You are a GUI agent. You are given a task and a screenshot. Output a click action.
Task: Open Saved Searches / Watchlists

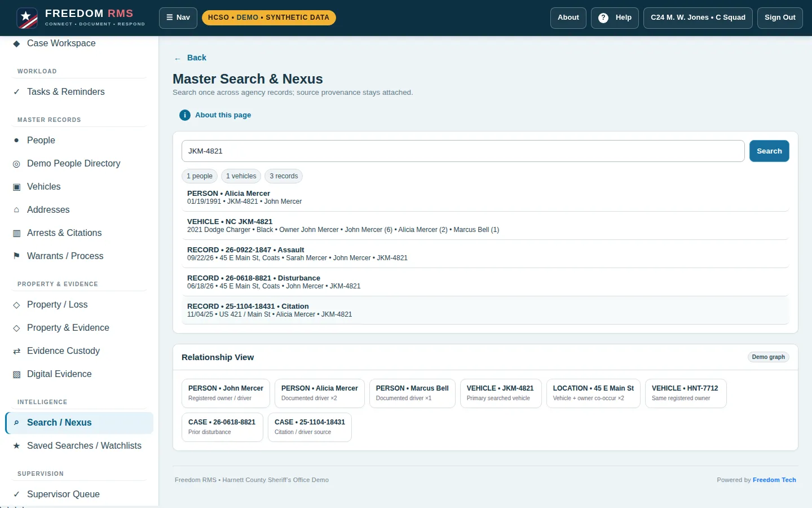click(79, 446)
